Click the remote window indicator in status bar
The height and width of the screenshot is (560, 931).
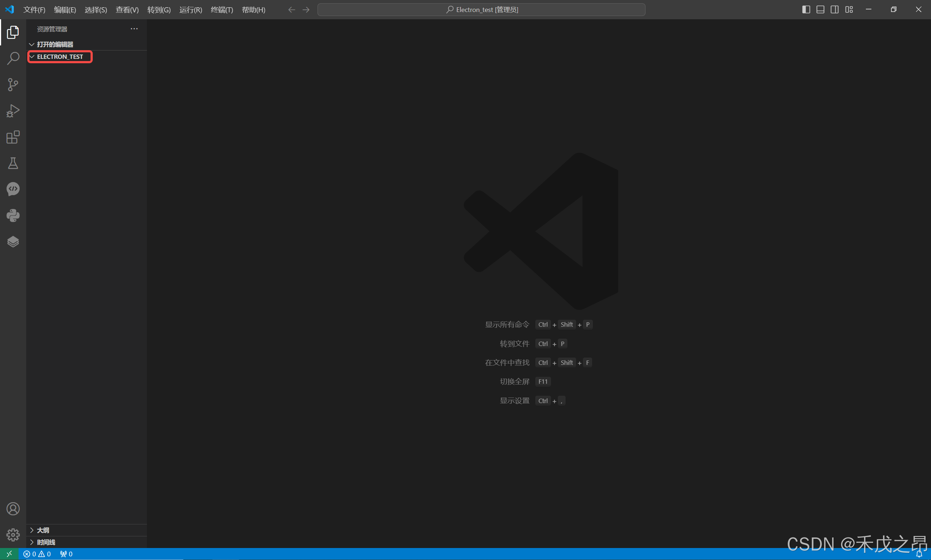click(x=9, y=554)
